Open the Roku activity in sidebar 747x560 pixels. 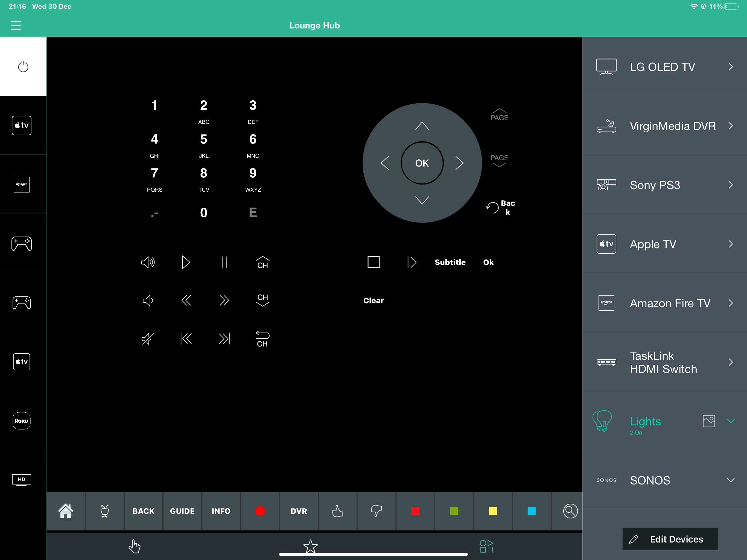point(22,421)
